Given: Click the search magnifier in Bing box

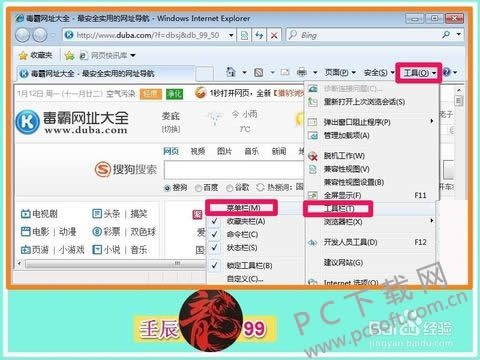Looking at the screenshot, I should click(446, 35).
